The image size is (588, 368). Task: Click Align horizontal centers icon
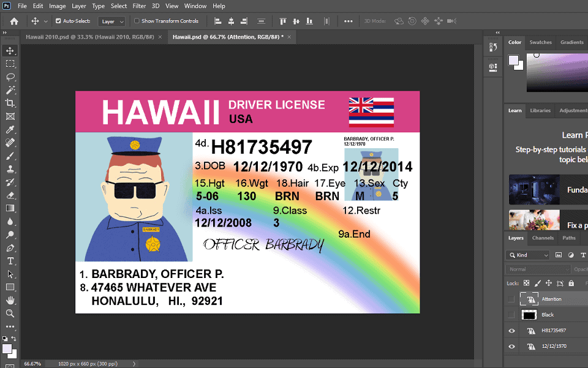click(231, 21)
